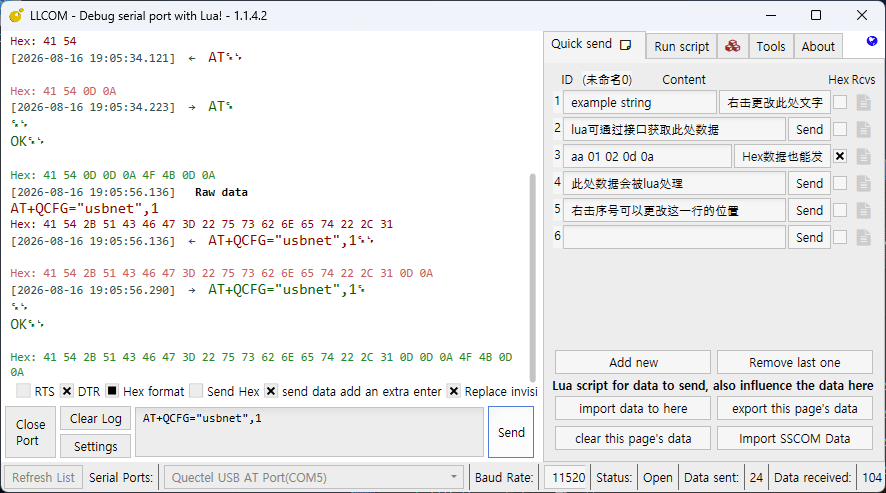
Task: Click the Data received value 104
Action: point(872,478)
